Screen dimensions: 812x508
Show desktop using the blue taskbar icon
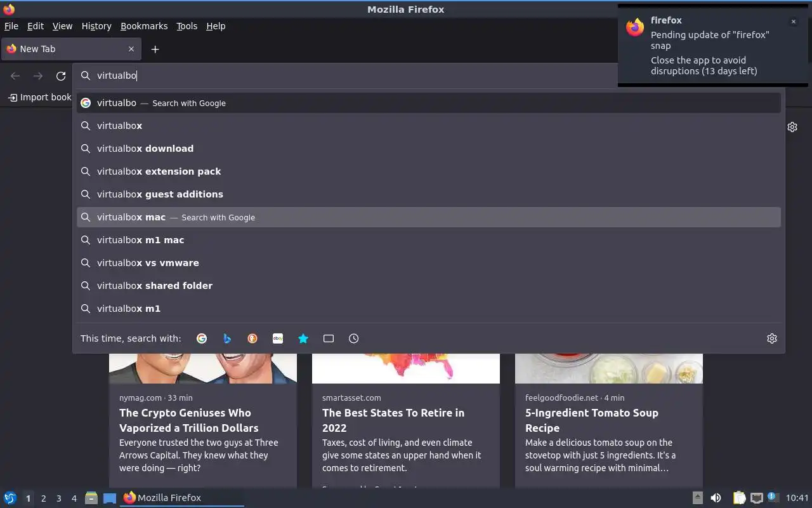(109, 498)
